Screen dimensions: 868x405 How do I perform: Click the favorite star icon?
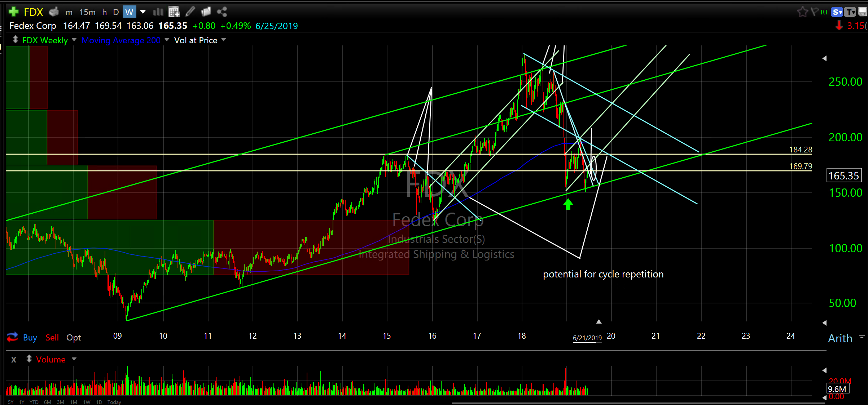802,12
